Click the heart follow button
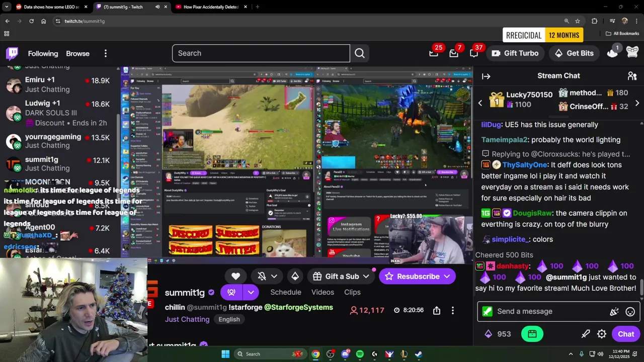 (235, 276)
